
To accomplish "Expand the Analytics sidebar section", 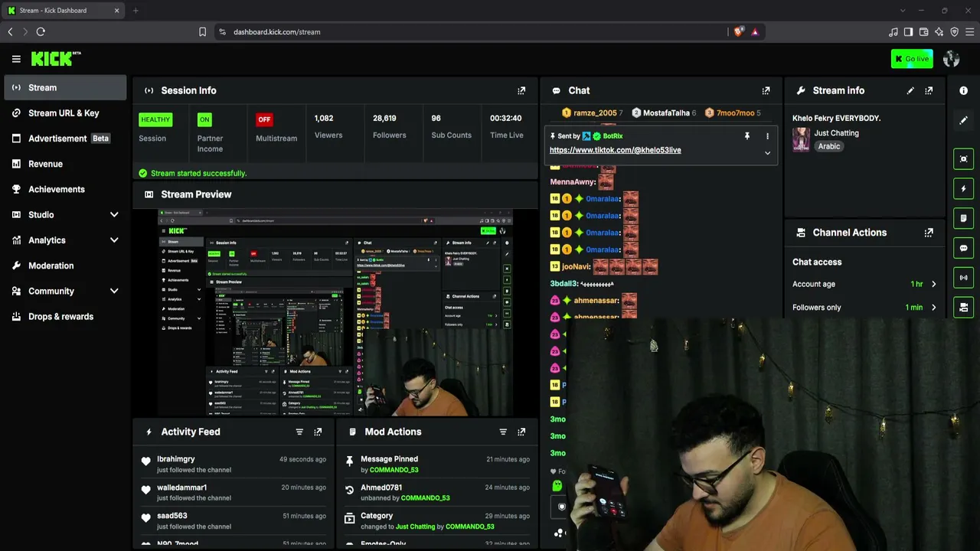I will pos(114,240).
